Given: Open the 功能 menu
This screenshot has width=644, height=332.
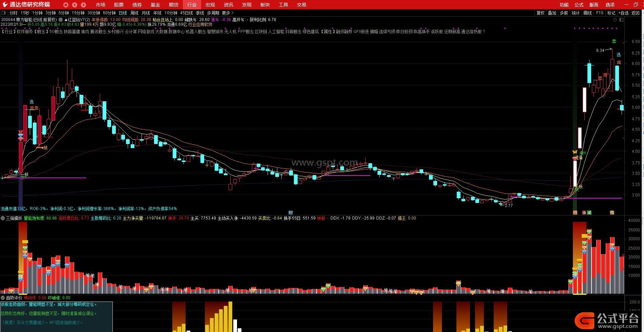Looking at the screenshot, I should pos(564,5).
